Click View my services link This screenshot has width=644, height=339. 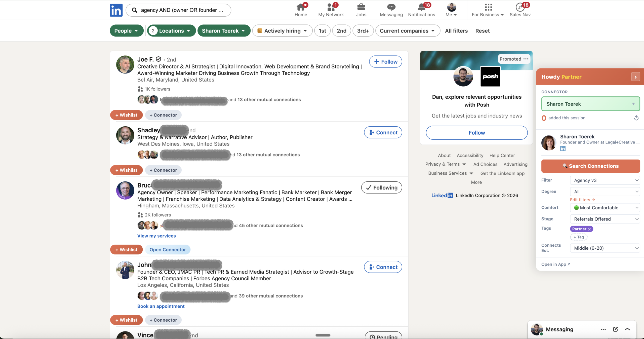pos(156,236)
